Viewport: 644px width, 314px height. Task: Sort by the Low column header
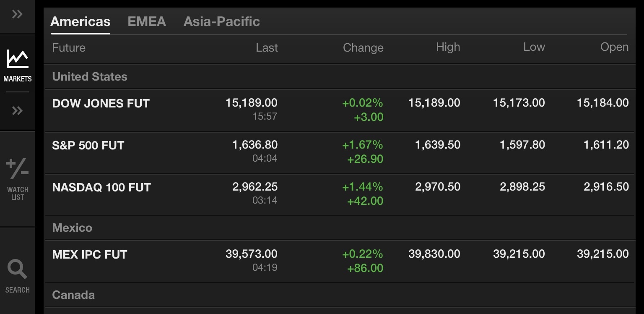[x=534, y=47]
